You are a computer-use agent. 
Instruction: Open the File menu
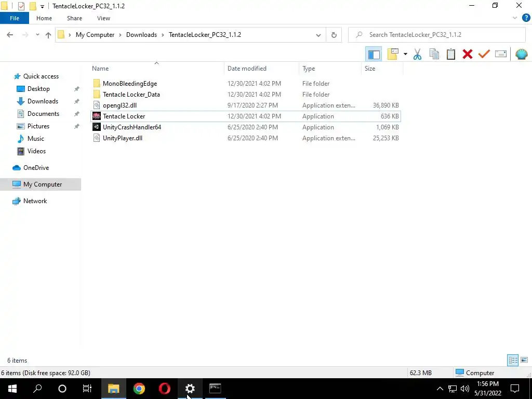pos(15,18)
